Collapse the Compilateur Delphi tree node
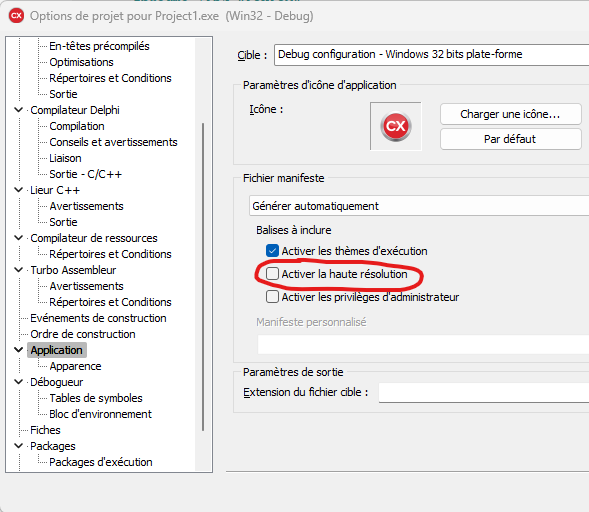Screen dimensions: 589x512 pyautogui.click(x=18, y=110)
